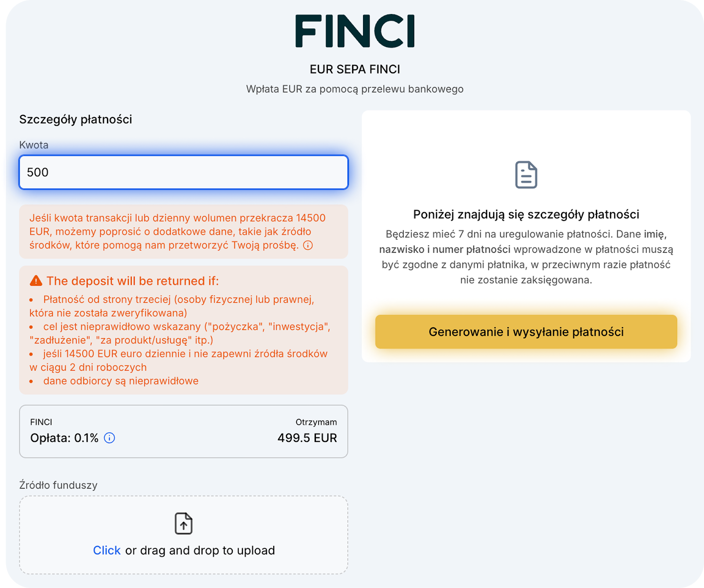Click 'Poniżej znajdują się szczegóły płatności' heading
This screenshot has width=704, height=588.
click(x=526, y=214)
